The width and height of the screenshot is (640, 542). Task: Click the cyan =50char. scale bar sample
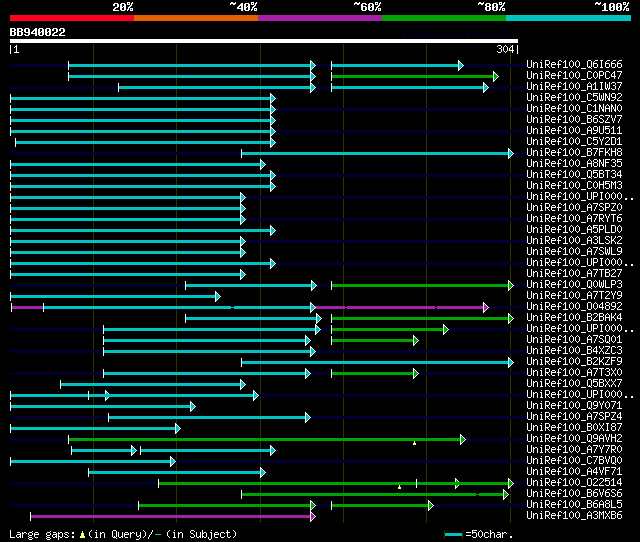tap(453, 534)
